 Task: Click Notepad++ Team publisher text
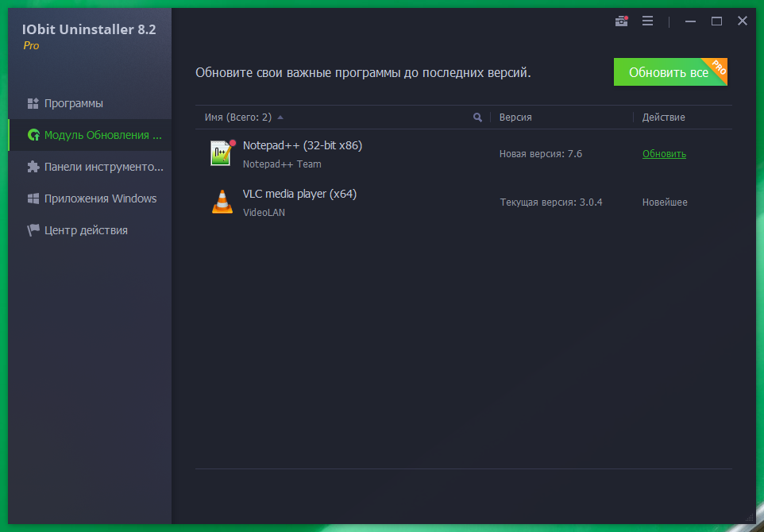tap(282, 164)
